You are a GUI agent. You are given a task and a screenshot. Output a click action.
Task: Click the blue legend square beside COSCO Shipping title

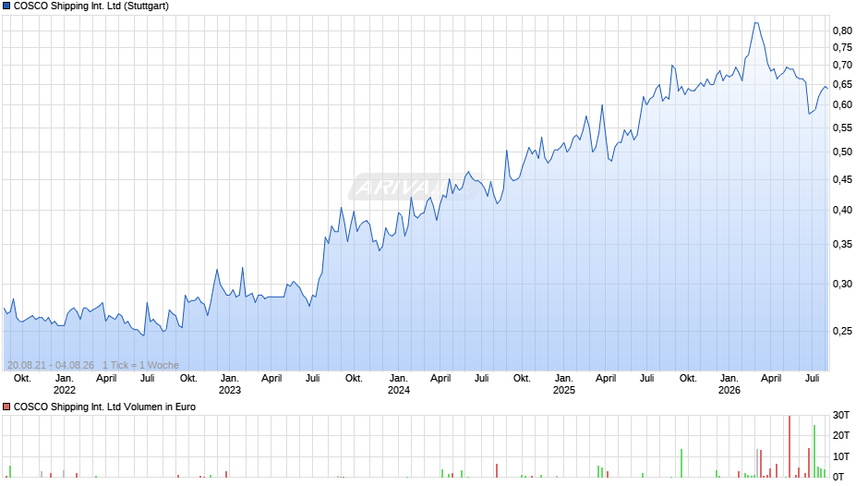(6, 6)
